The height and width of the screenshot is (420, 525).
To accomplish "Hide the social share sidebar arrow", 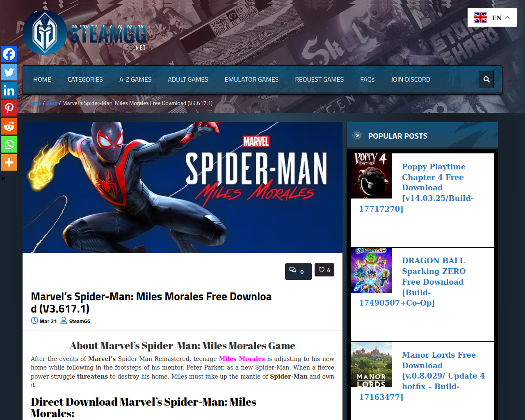I will pos(3,179).
